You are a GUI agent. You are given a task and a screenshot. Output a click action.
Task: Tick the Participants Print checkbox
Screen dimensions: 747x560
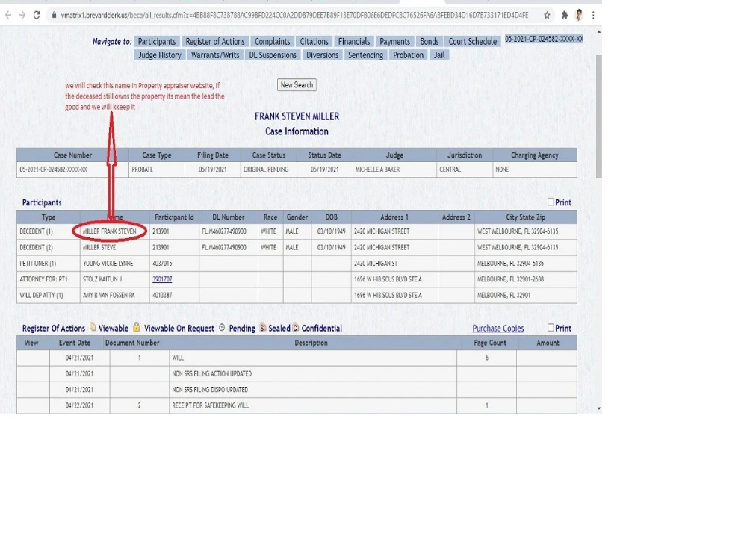[551, 202]
